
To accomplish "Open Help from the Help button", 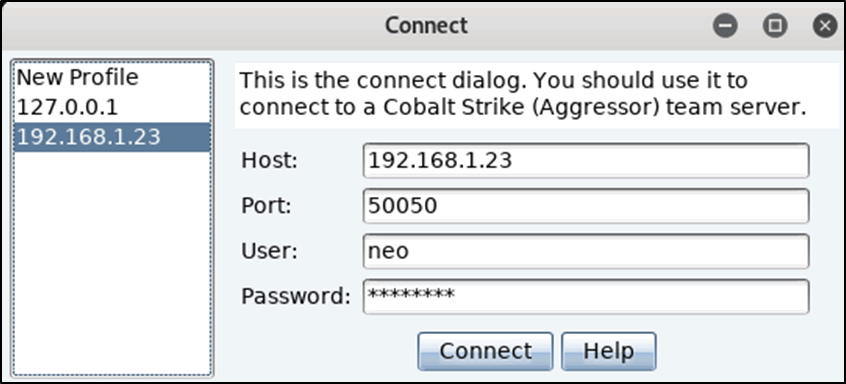I will click(x=609, y=351).
